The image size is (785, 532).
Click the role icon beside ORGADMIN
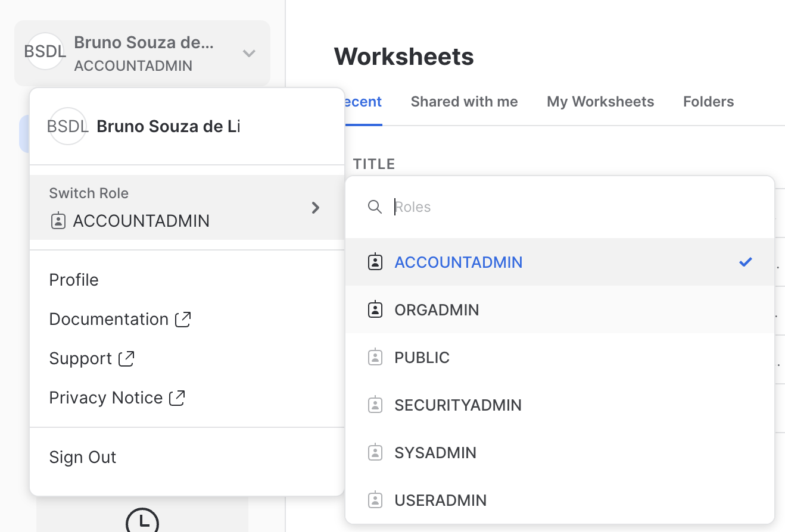coord(375,310)
